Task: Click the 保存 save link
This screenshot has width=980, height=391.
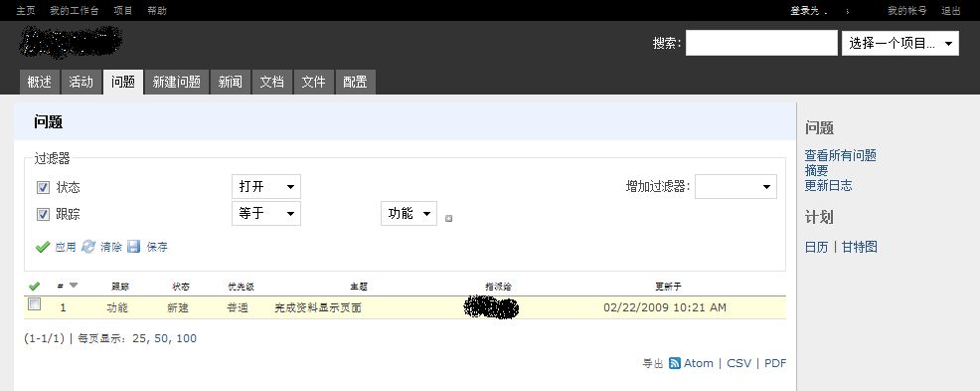Action: coord(157,247)
